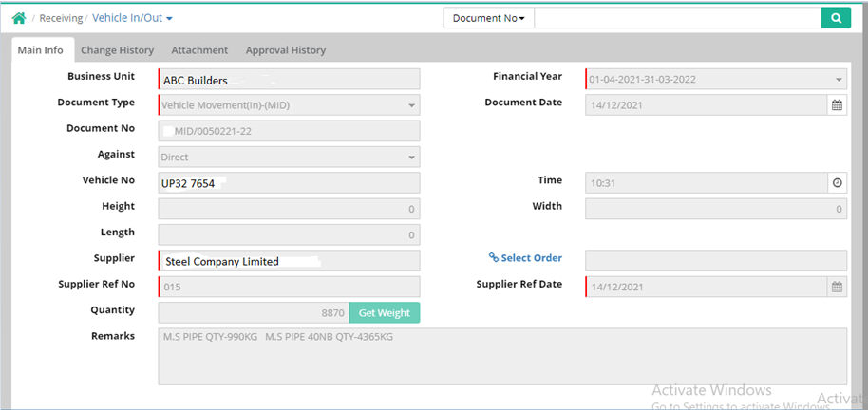Click the green search magnifier button
This screenshot has width=868, height=410.
tap(836, 18)
